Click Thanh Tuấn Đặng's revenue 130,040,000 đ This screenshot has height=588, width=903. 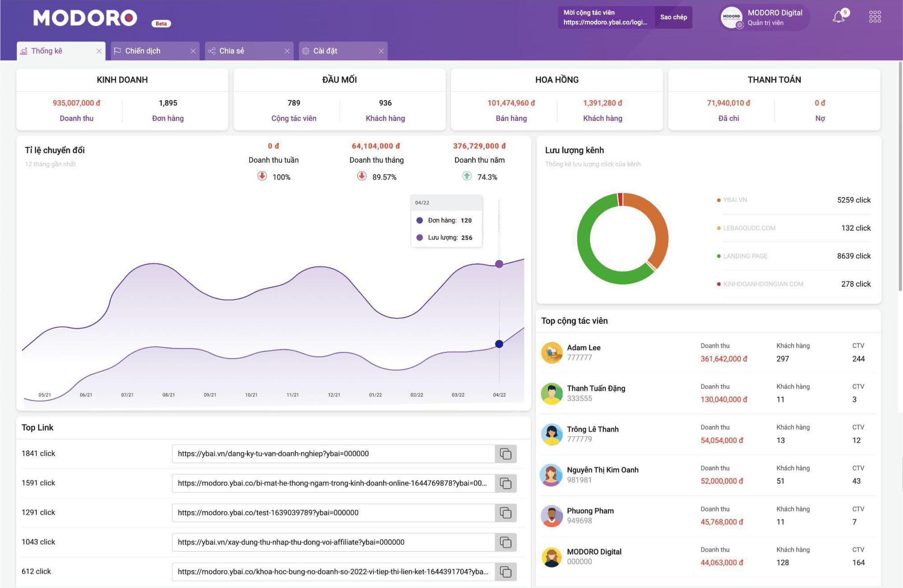pyautogui.click(x=724, y=400)
